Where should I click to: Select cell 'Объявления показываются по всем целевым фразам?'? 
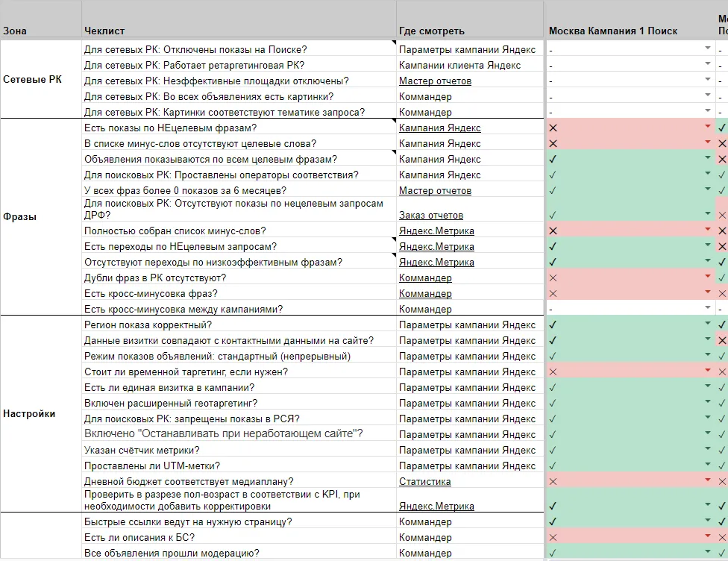pyautogui.click(x=239, y=160)
